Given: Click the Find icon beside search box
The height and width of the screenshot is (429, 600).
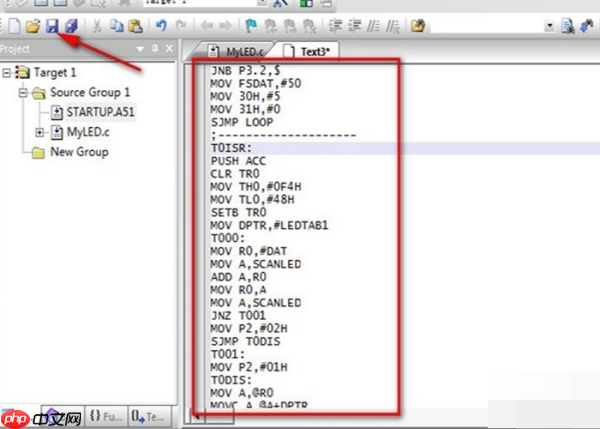Looking at the screenshot, I should pos(568,26).
